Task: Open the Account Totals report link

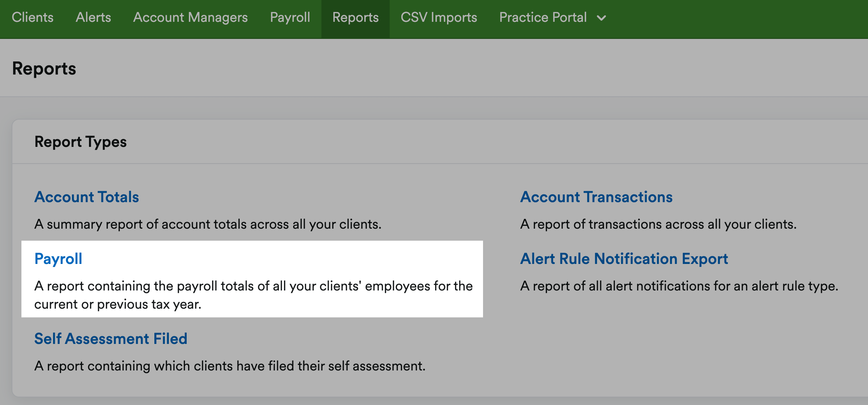Action: pyautogui.click(x=87, y=197)
